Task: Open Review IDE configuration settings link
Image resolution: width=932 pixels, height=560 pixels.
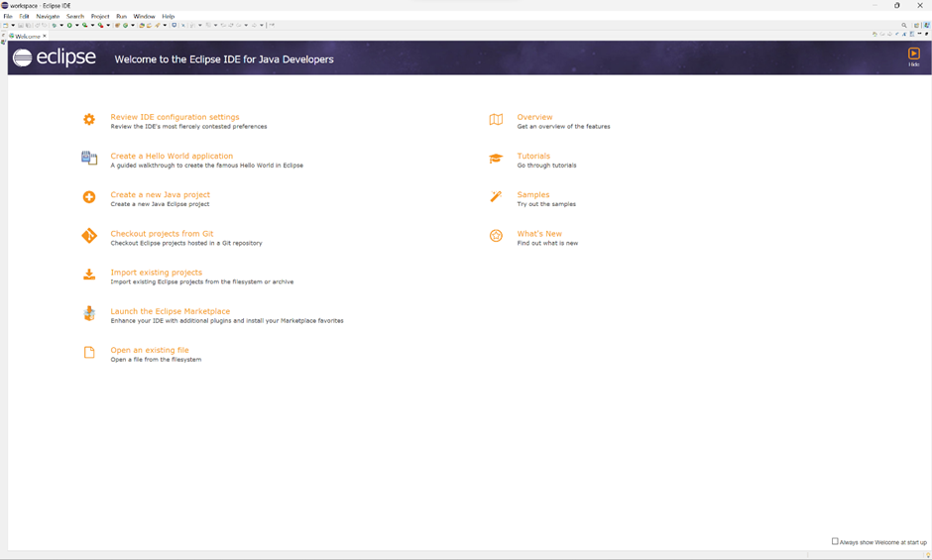Action: (175, 117)
